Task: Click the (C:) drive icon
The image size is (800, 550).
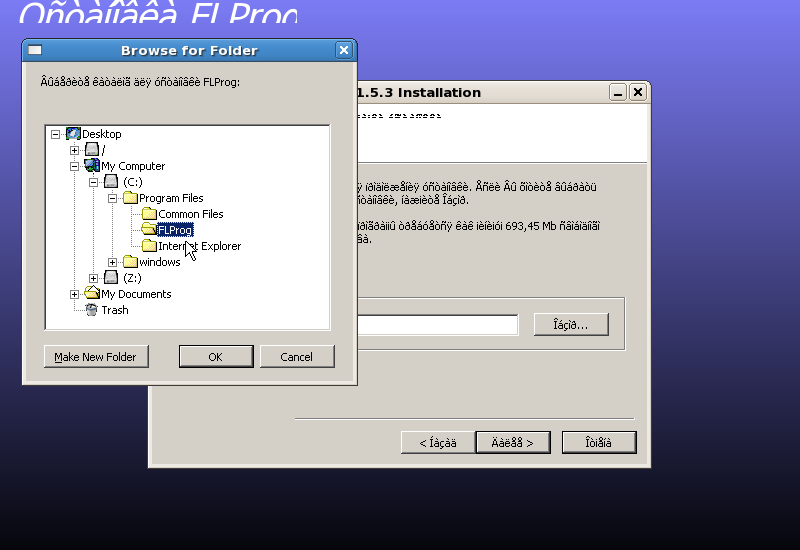Action: tap(111, 182)
